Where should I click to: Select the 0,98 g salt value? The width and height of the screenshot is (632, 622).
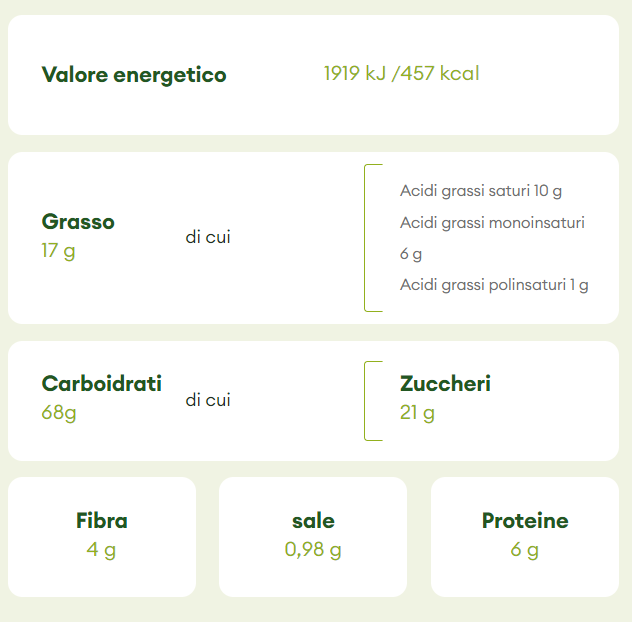point(313,549)
